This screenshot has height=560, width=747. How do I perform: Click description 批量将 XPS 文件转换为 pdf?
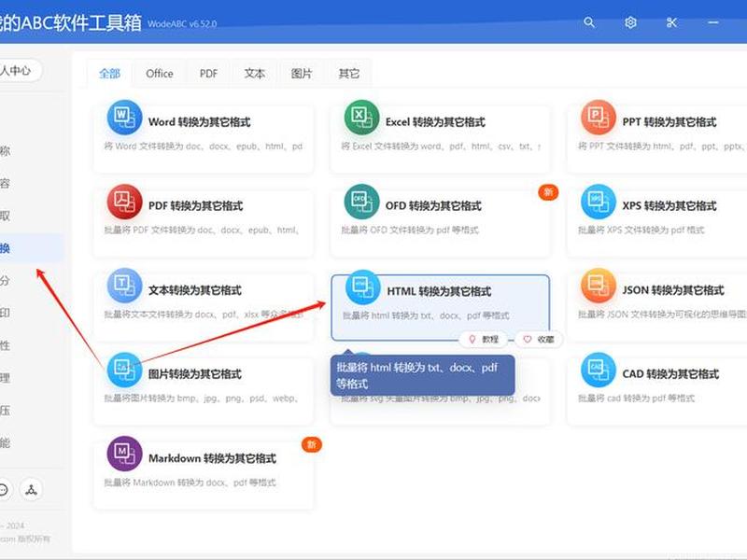641,231
